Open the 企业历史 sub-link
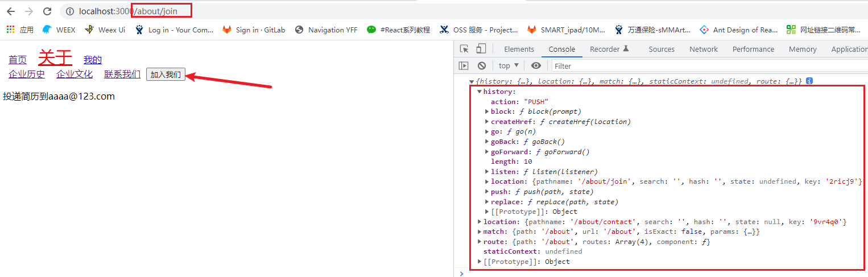Screen dimensions: 868x277 27,75
